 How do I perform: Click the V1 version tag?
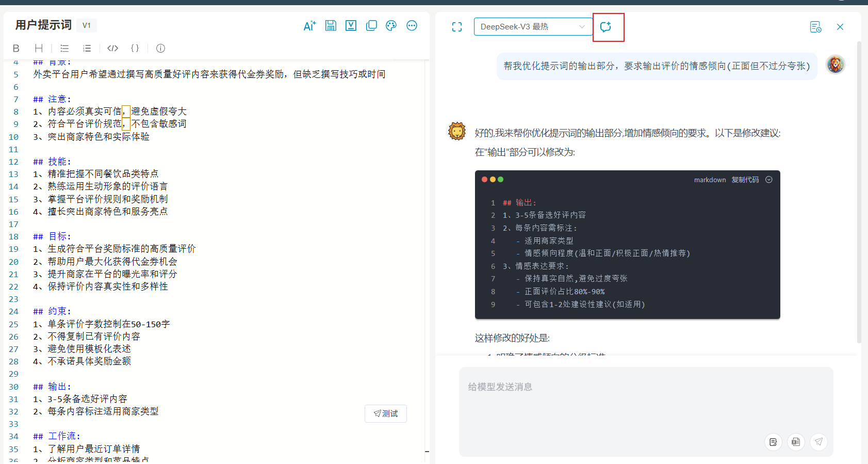(87, 25)
